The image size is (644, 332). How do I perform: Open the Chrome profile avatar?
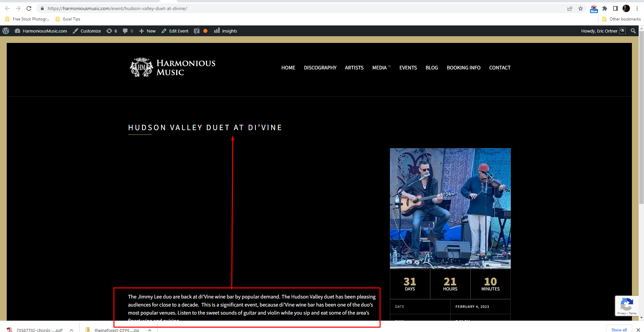(x=626, y=8)
